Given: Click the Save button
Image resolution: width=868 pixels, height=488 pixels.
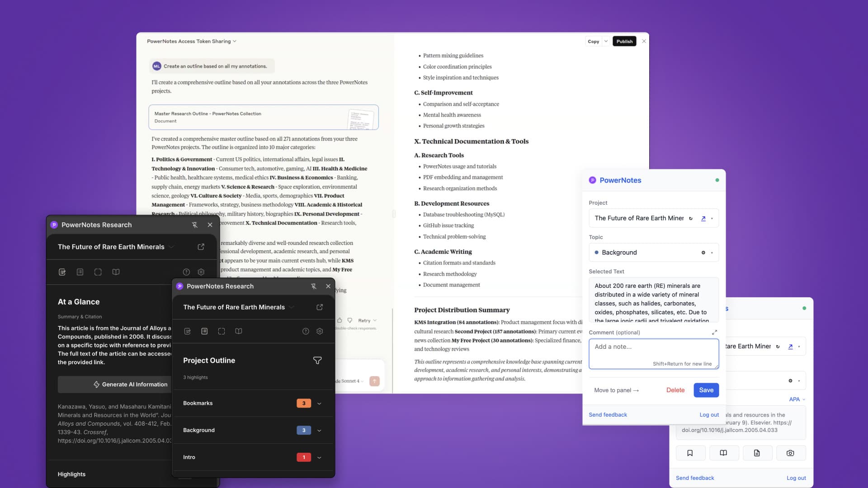Looking at the screenshot, I should (706, 390).
